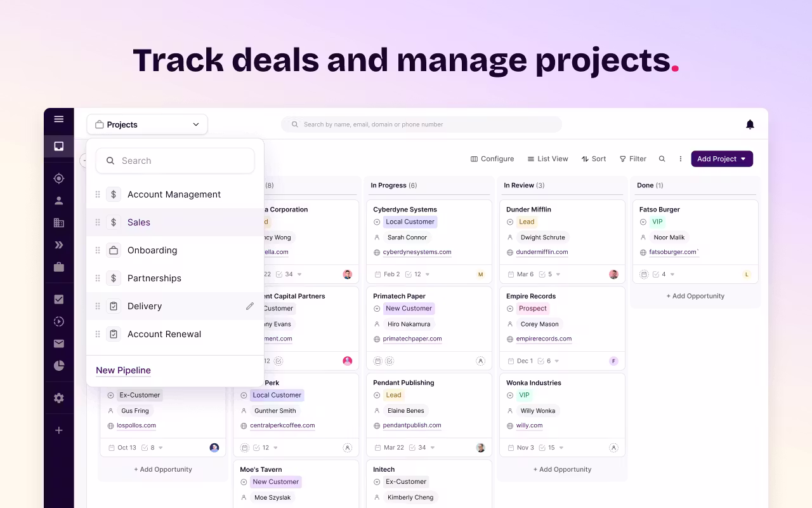Open the hamburger menu in the sidebar
The width and height of the screenshot is (812, 508).
[59, 119]
